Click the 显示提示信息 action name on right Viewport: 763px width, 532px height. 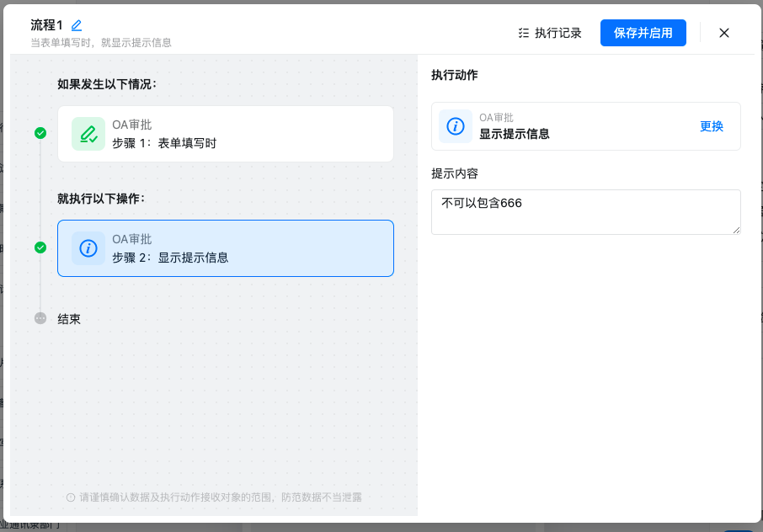[x=515, y=133]
